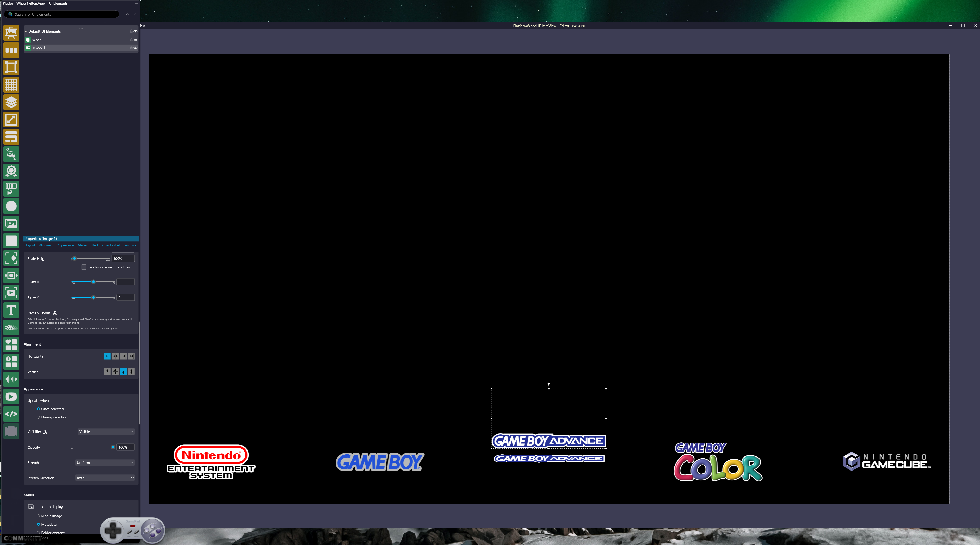The width and height of the screenshot is (980, 545).
Task: Choose Media image radio option
Action: (x=38, y=516)
